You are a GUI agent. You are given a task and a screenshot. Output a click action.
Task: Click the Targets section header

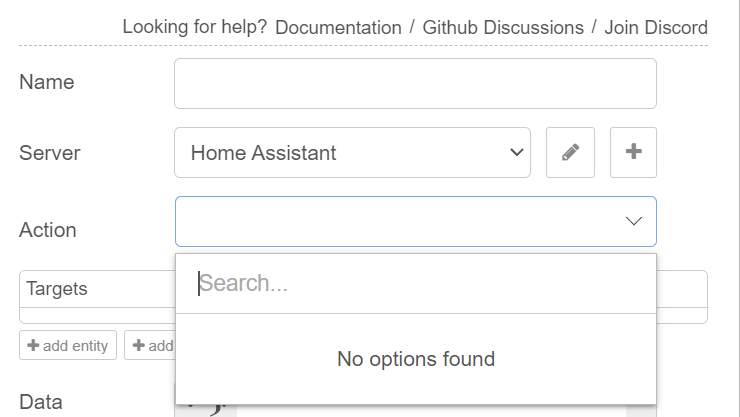57,289
